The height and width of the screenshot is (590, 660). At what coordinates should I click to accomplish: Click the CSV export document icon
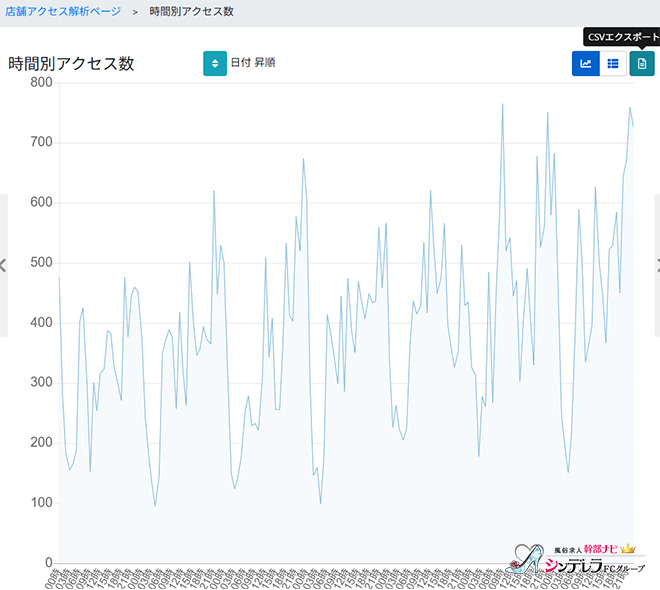pos(642,63)
